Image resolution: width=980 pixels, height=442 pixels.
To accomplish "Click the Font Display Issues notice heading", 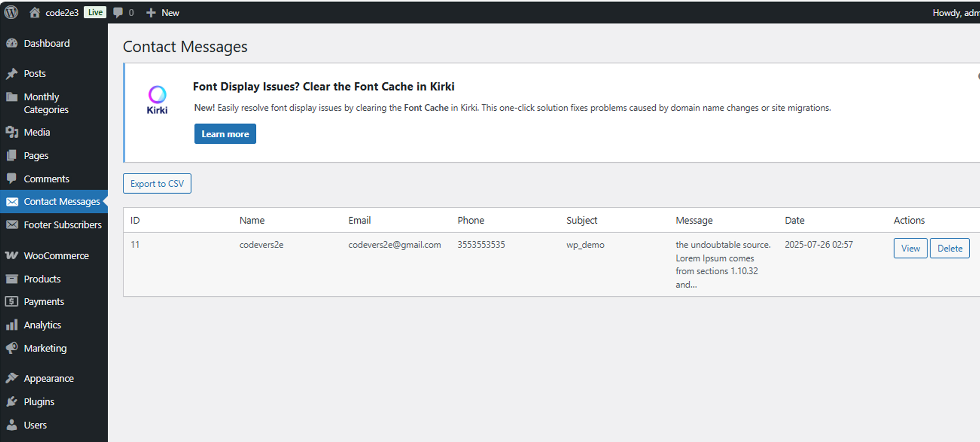I will pos(324,87).
